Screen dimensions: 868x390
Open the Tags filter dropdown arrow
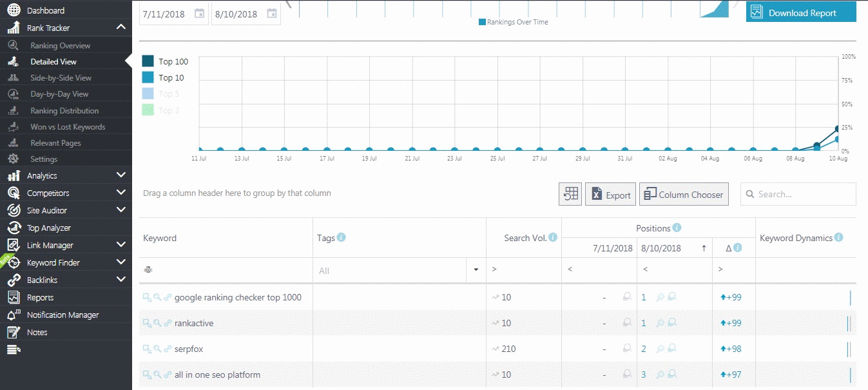tap(476, 270)
